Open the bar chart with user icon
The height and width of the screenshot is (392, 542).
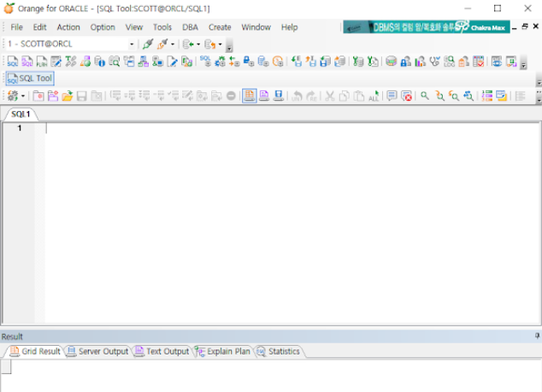(420, 61)
